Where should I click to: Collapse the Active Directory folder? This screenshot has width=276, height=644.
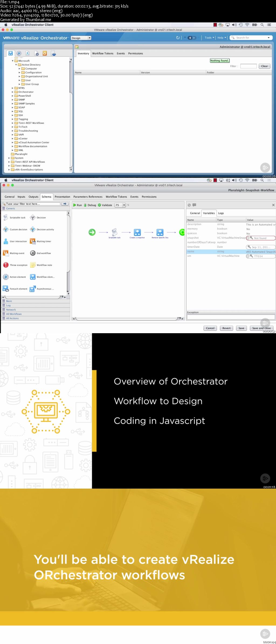16,65
